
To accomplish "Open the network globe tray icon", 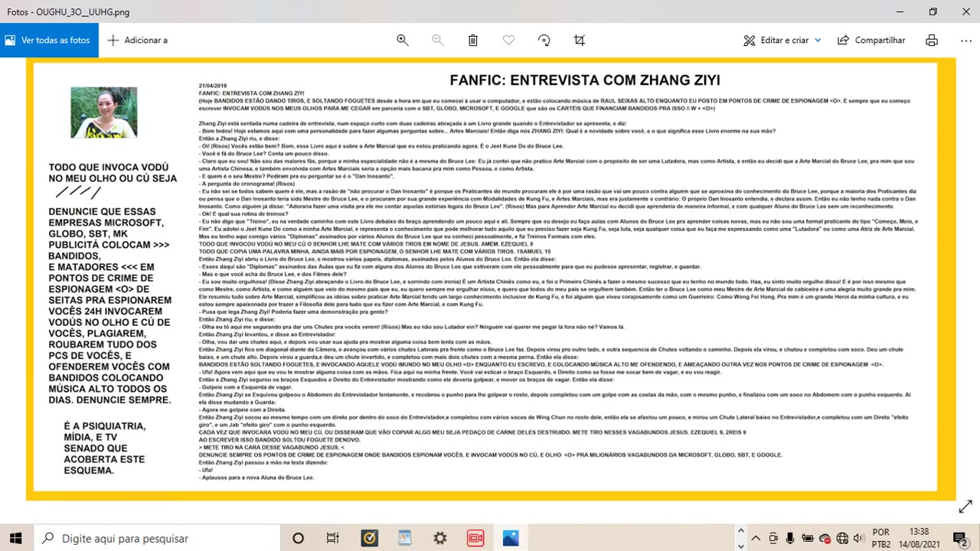I will pos(843,538).
